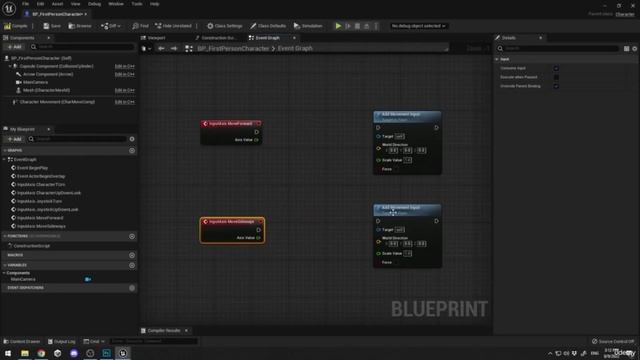
Task: Open Class Defaults
Action: click(x=268, y=26)
